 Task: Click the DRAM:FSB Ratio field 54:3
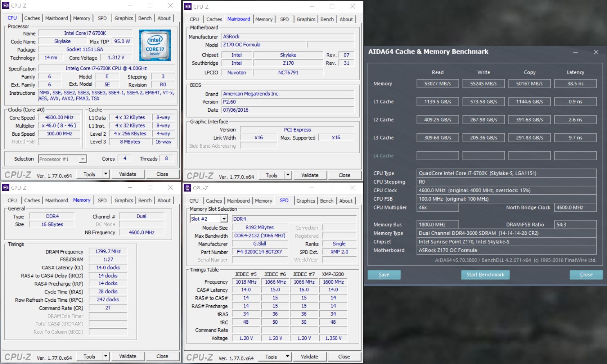pyautogui.click(x=576, y=224)
